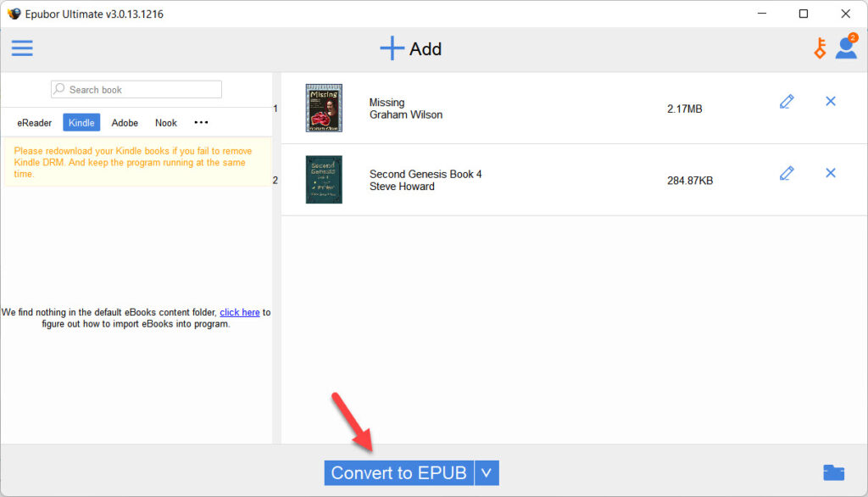Show more sources via three dots
Screen dimensions: 868x497
pos(201,122)
